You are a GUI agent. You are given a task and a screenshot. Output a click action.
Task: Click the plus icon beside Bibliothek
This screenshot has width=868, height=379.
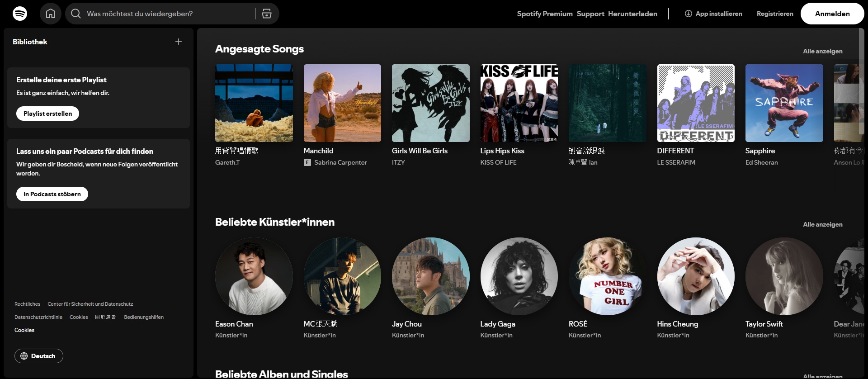point(179,42)
